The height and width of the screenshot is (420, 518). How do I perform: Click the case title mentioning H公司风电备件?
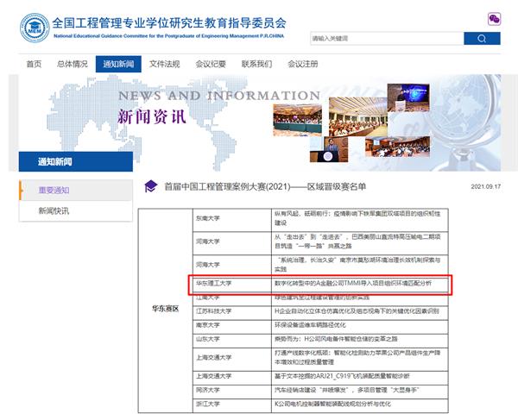click(337, 339)
